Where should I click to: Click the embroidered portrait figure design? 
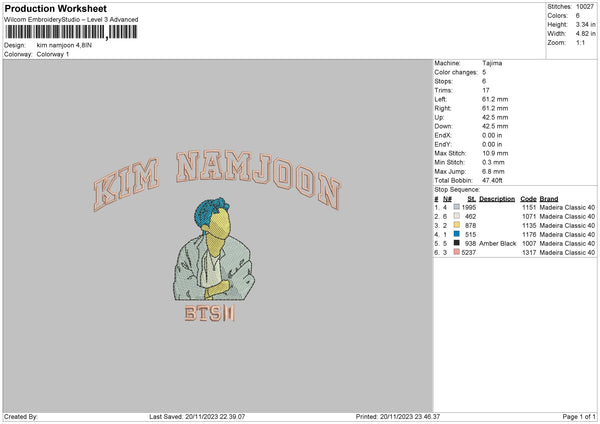pos(213,249)
